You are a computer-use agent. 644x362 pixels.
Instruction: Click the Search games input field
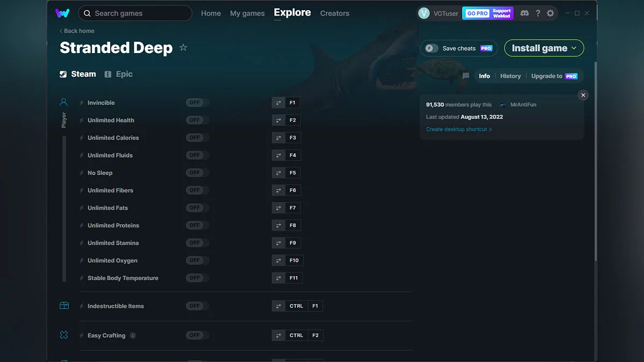click(x=134, y=13)
